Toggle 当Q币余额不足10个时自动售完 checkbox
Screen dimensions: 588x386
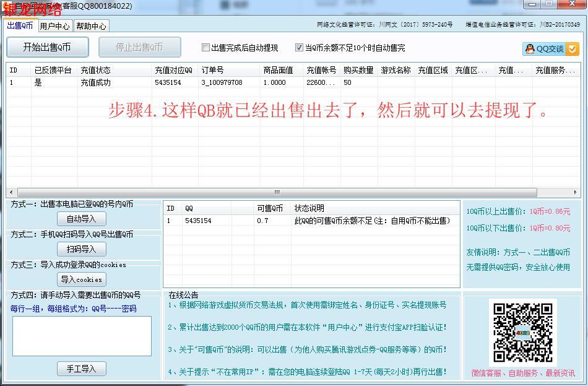coord(299,47)
